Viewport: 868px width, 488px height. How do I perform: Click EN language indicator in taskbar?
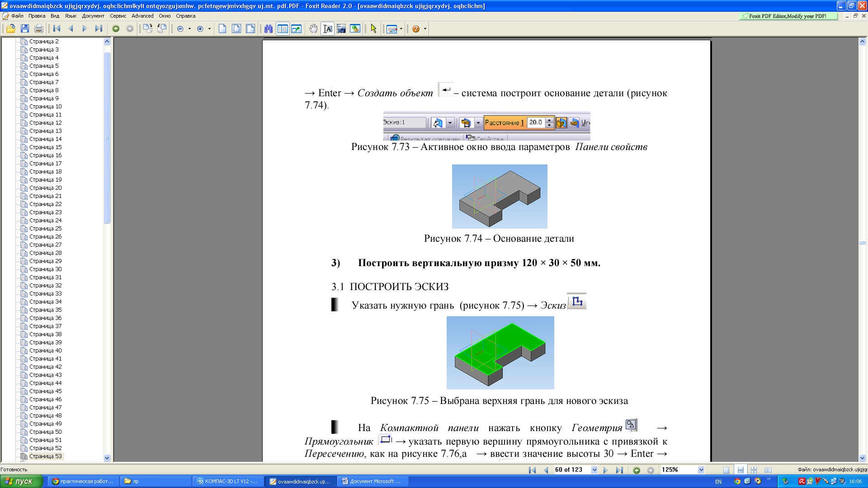718,482
